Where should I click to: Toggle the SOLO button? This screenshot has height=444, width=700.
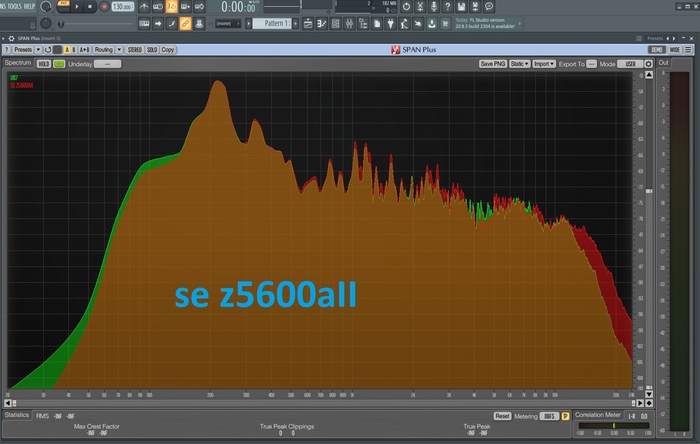(x=151, y=49)
